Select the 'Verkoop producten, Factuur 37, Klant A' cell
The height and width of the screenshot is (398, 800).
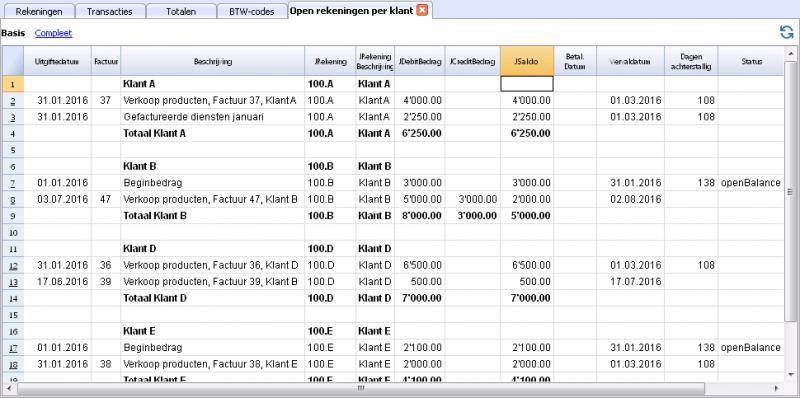click(x=213, y=101)
